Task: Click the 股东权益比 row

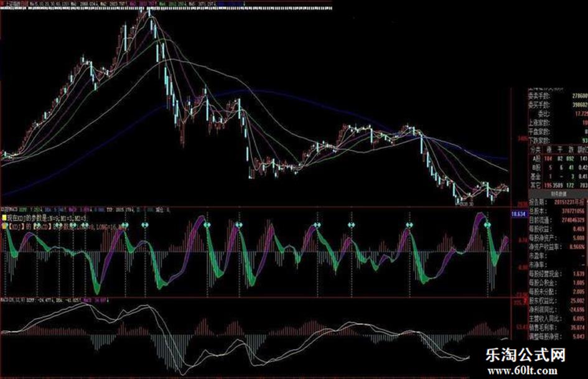Action: [558, 301]
